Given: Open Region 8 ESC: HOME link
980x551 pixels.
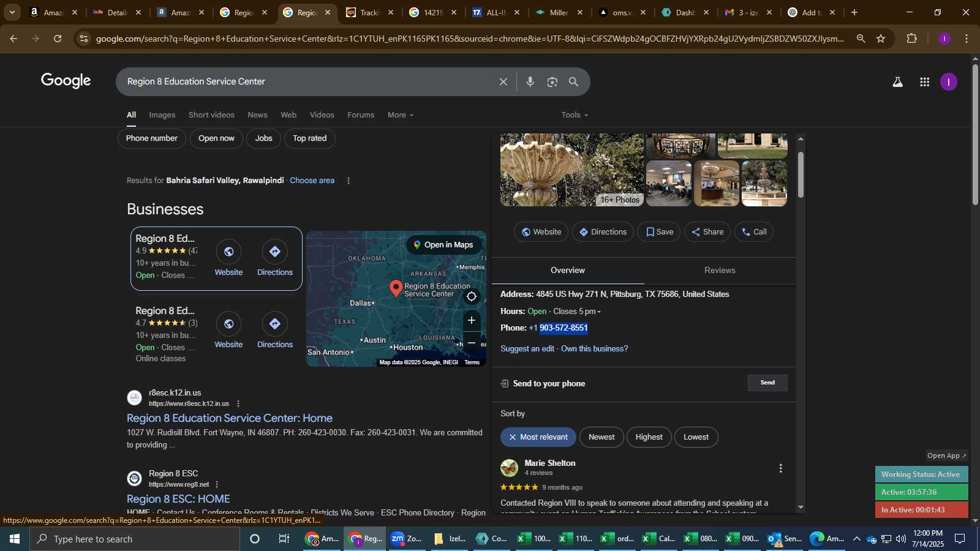Looking at the screenshot, I should tap(178, 499).
